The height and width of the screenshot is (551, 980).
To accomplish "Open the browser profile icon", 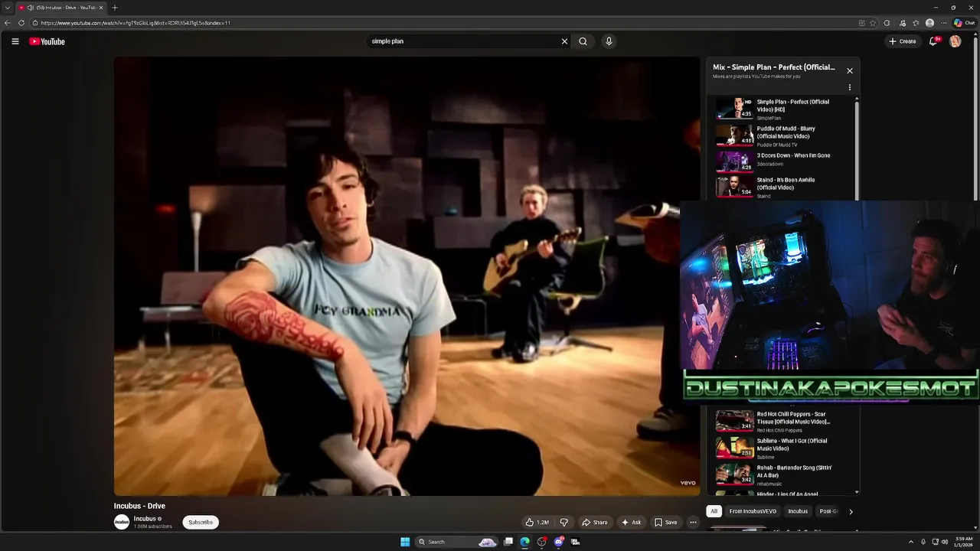I will 929,23.
